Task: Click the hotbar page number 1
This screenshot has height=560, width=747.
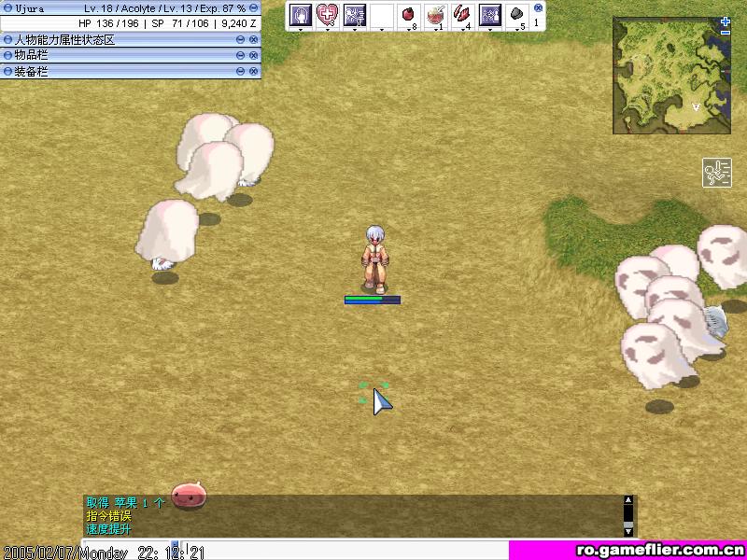Action: pyautogui.click(x=537, y=22)
